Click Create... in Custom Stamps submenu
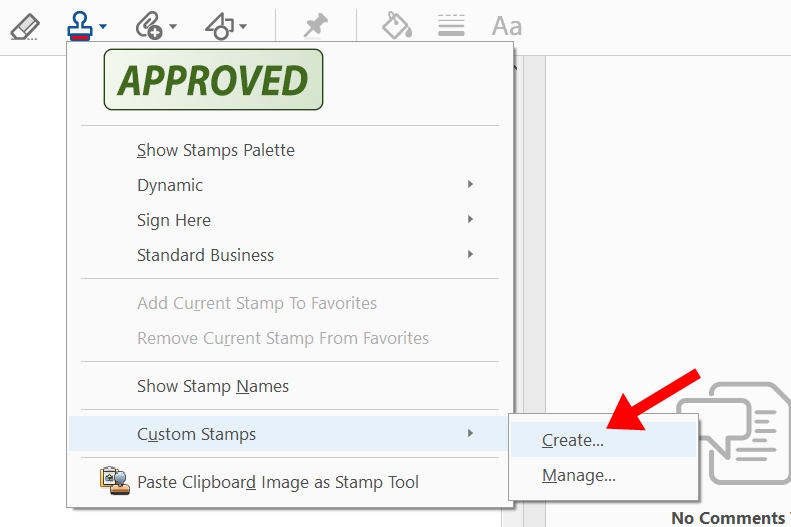 pos(573,440)
